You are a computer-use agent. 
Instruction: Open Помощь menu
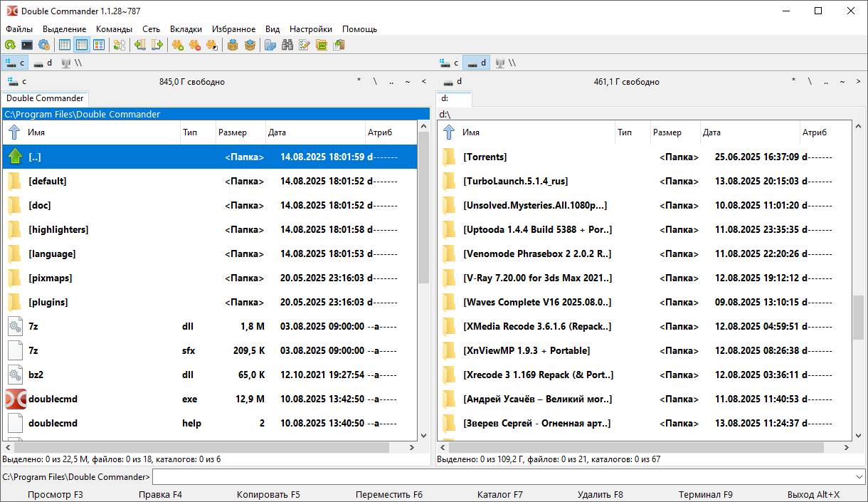click(x=359, y=29)
